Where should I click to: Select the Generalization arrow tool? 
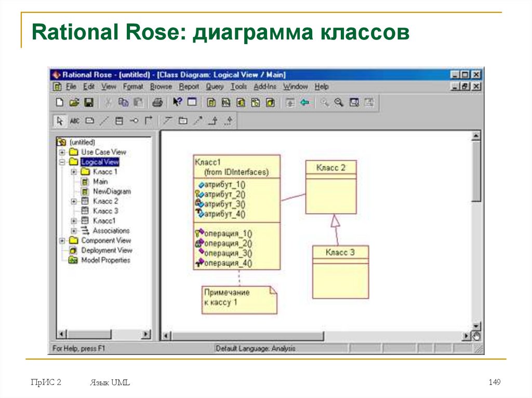click(x=213, y=121)
